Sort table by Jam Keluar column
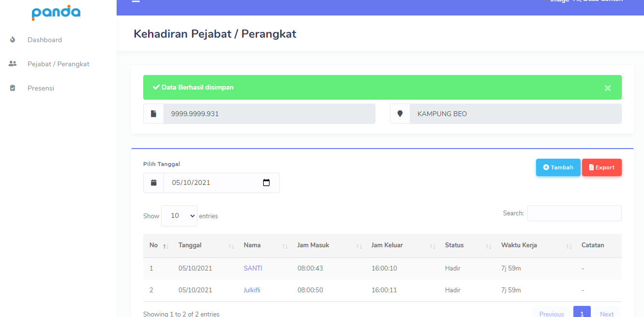Image resolution: width=644 pixels, height=317 pixels. (403, 245)
